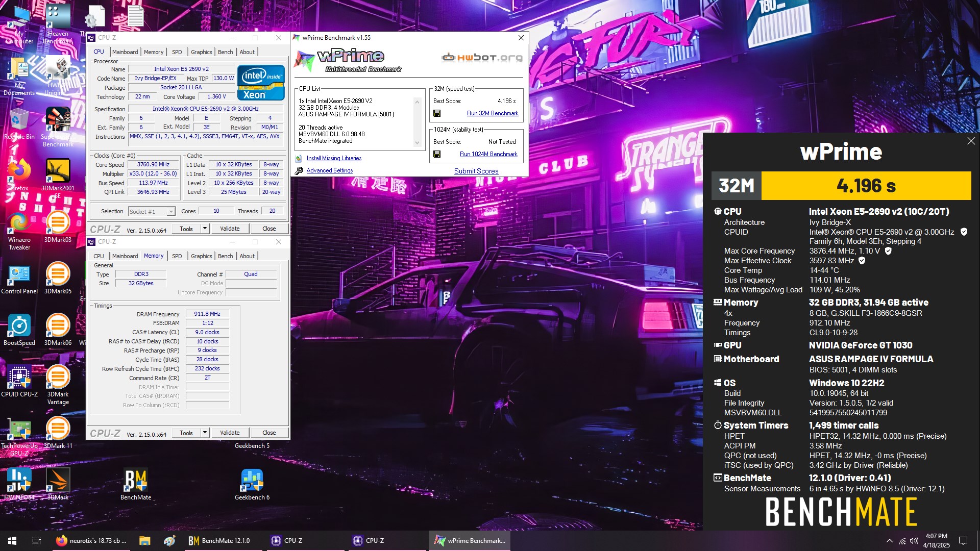Launch 3DMark Vantage desktop shortcut
Screen dimensions: 980x551
58,385
